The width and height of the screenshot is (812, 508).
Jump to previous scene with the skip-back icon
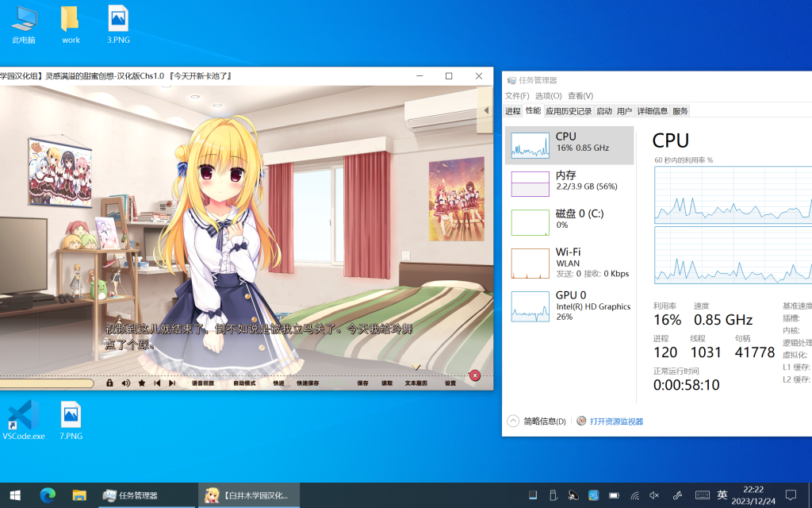pyautogui.click(x=157, y=383)
